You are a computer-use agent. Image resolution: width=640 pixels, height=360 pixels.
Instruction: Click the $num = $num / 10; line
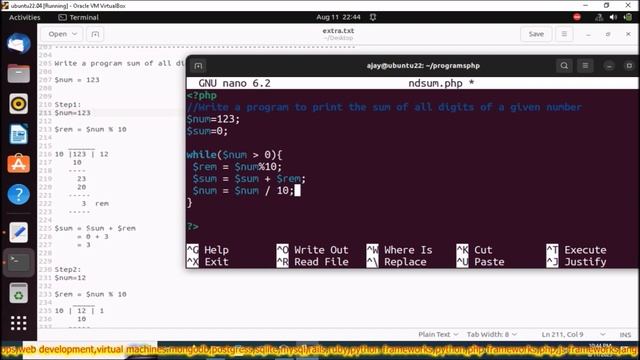point(243,191)
